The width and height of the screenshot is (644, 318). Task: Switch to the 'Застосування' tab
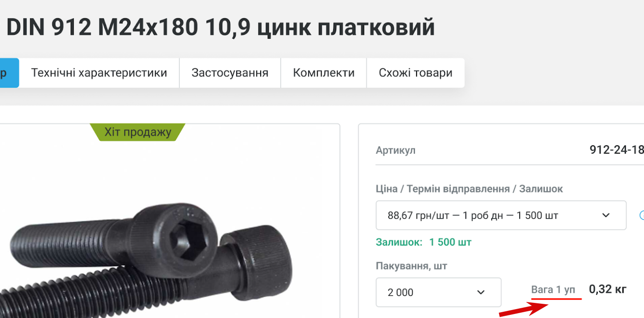coord(230,72)
